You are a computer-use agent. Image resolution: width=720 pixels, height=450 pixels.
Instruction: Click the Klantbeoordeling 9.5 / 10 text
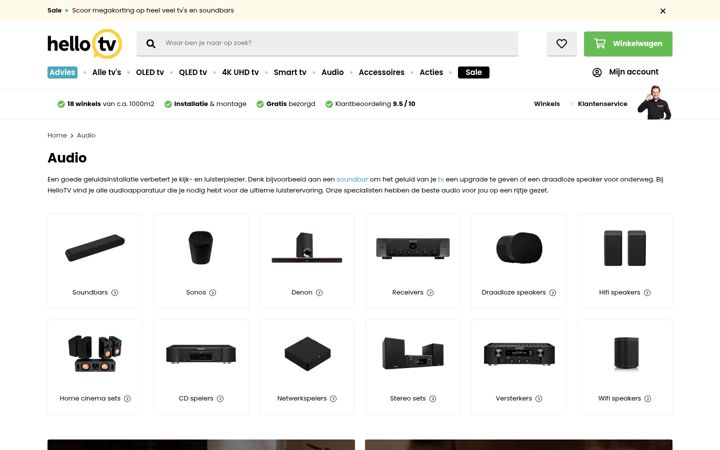click(x=375, y=104)
